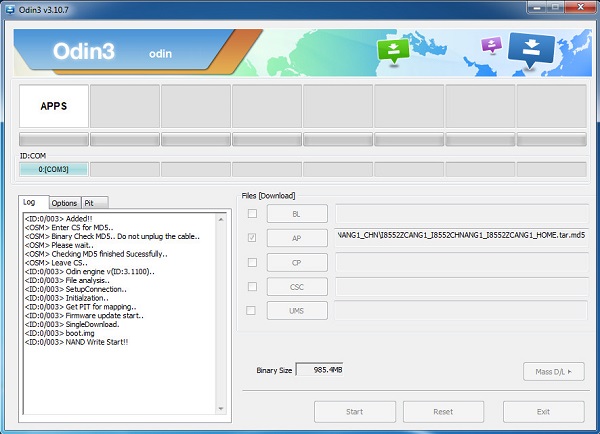
Task: Click the CSC file path field
Action: coord(461,287)
